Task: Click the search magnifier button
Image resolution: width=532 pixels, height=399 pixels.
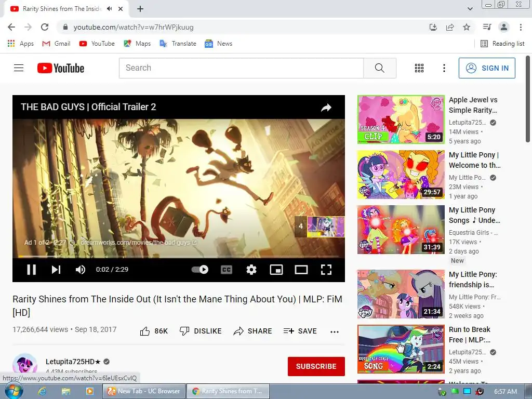Action: coord(380,68)
